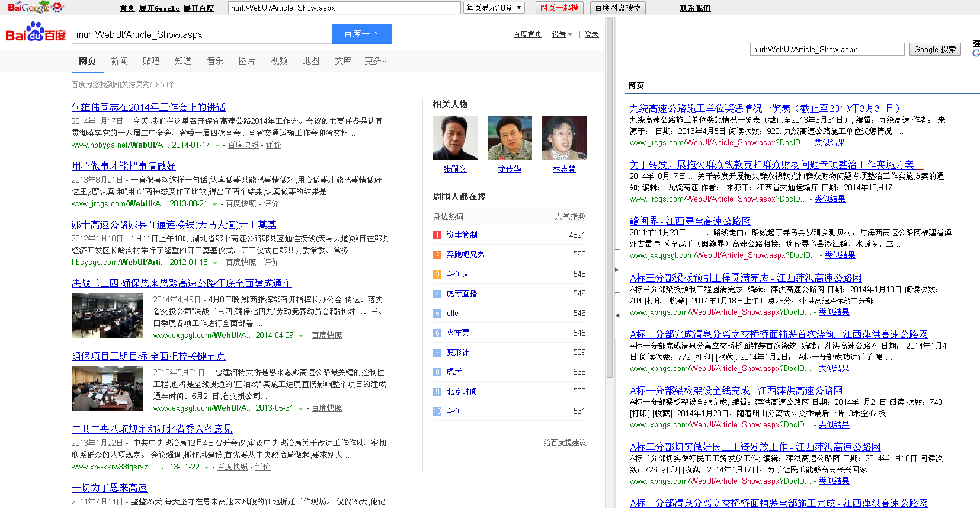Screen dimensions: 980x508
Task: Switch to the 地图 tab on Baidu
Action: 311,61
